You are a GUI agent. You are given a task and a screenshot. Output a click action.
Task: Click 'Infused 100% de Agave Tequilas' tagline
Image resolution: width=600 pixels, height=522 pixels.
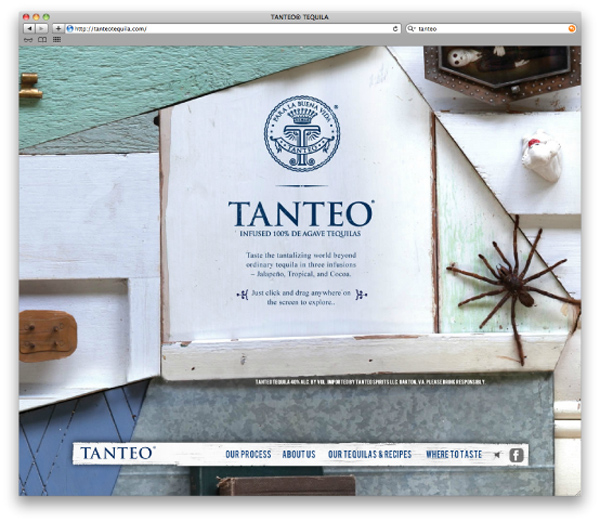click(x=300, y=233)
